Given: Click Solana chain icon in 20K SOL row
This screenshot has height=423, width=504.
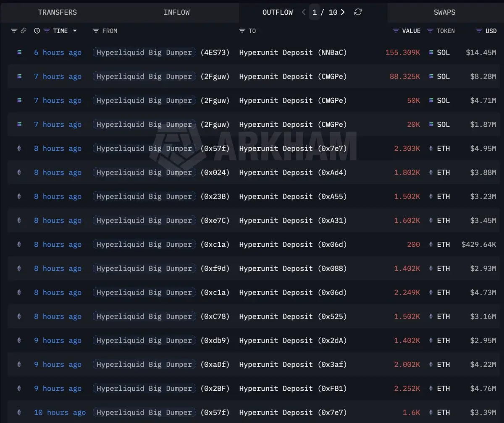Looking at the screenshot, I should [x=19, y=124].
